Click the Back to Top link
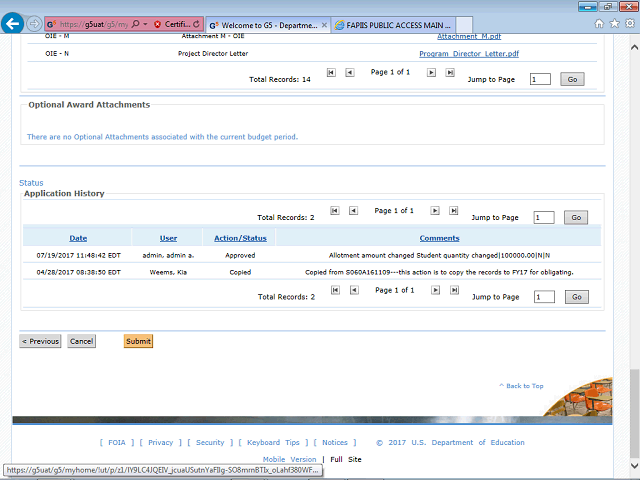This screenshot has height=480, width=640. pos(521,386)
